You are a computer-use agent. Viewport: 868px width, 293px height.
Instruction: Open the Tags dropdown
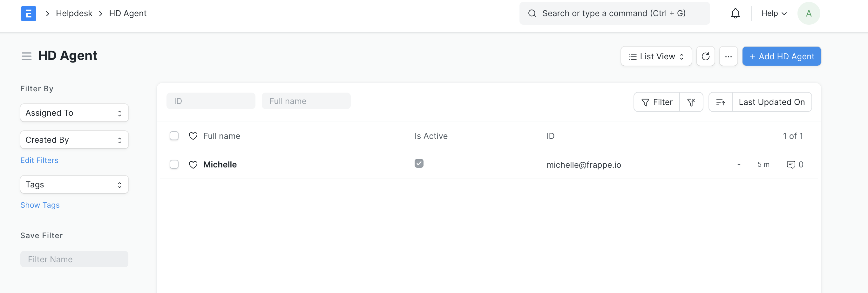tap(74, 184)
